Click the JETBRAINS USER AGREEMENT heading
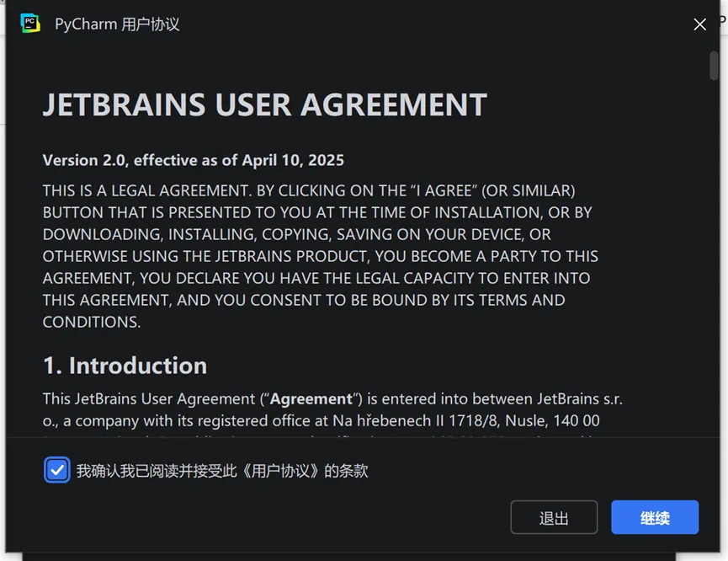 coord(264,104)
